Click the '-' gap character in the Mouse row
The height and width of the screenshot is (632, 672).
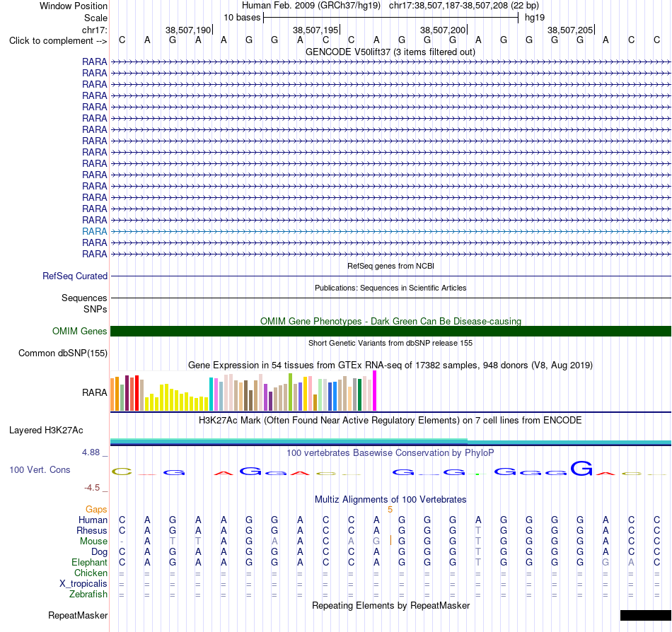tap(122, 542)
